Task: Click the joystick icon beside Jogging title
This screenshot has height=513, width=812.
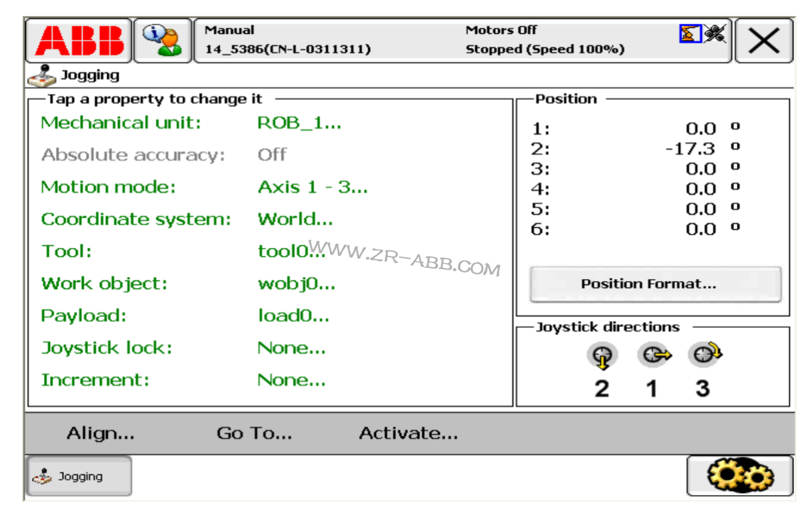Action: click(43, 75)
